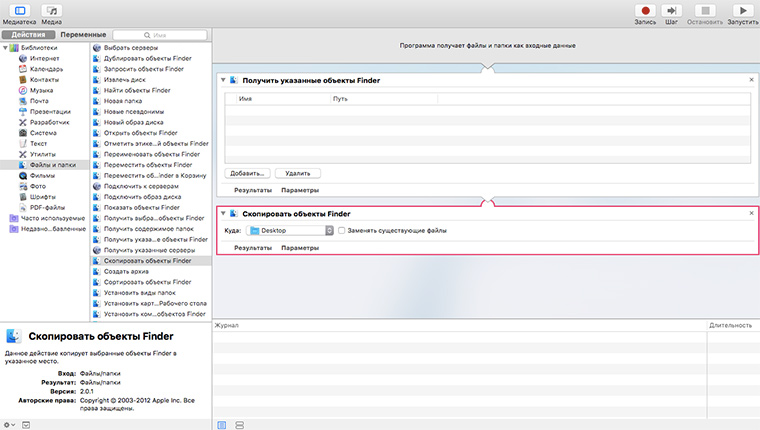Select the Система category icon
This screenshot has height=430, width=760.
[x=23, y=133]
